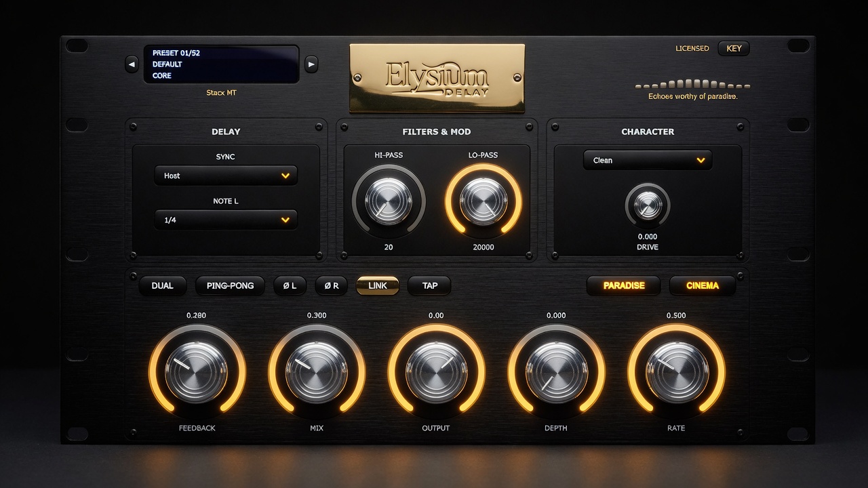Click the DEPTH knob
The image size is (868, 488).
[556, 372]
